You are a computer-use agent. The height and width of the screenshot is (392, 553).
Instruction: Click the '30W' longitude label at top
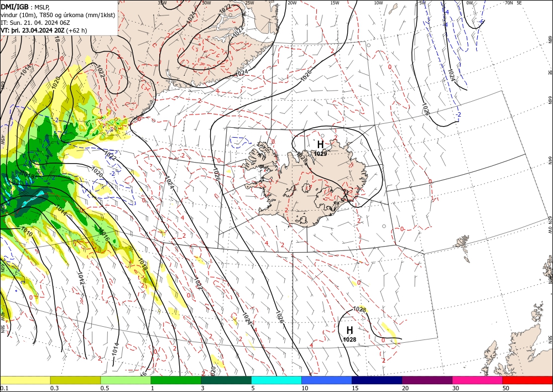point(207,3)
